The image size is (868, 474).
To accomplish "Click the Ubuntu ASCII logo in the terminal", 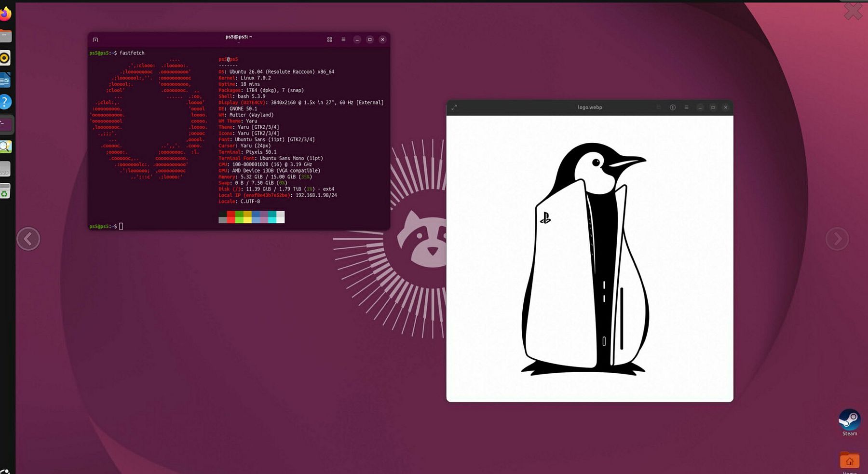I will pyautogui.click(x=149, y=119).
